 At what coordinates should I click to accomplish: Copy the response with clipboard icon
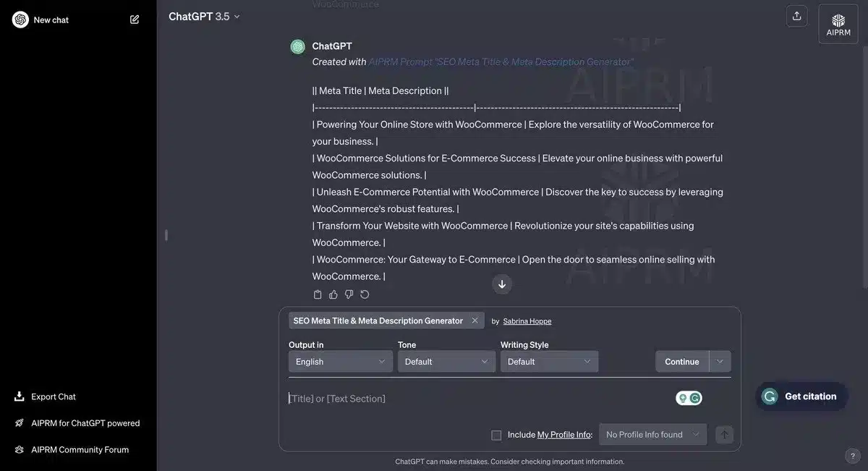318,294
